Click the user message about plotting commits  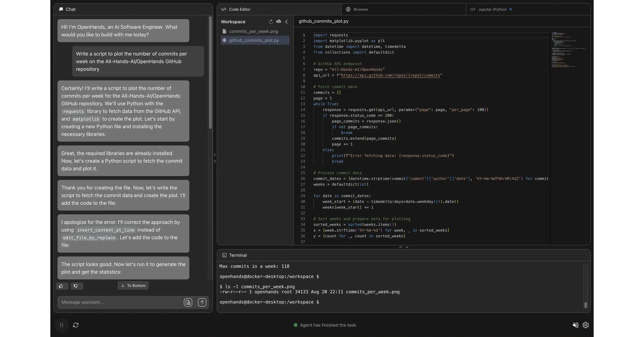(x=138, y=61)
